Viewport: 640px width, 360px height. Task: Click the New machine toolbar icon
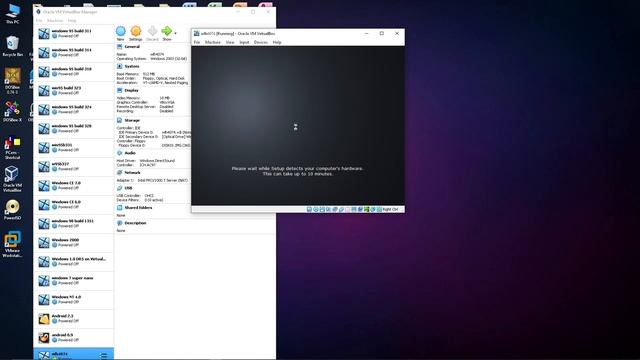120,31
